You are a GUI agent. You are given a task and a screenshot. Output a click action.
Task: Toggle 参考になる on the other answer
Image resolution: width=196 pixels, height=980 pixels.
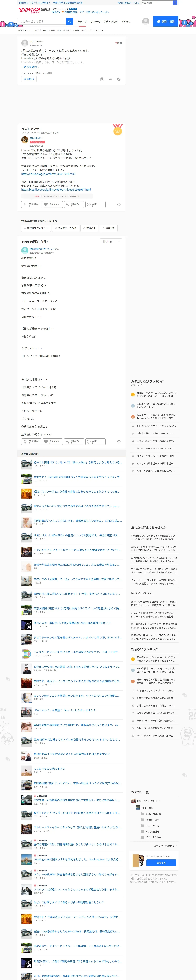[31, 442]
